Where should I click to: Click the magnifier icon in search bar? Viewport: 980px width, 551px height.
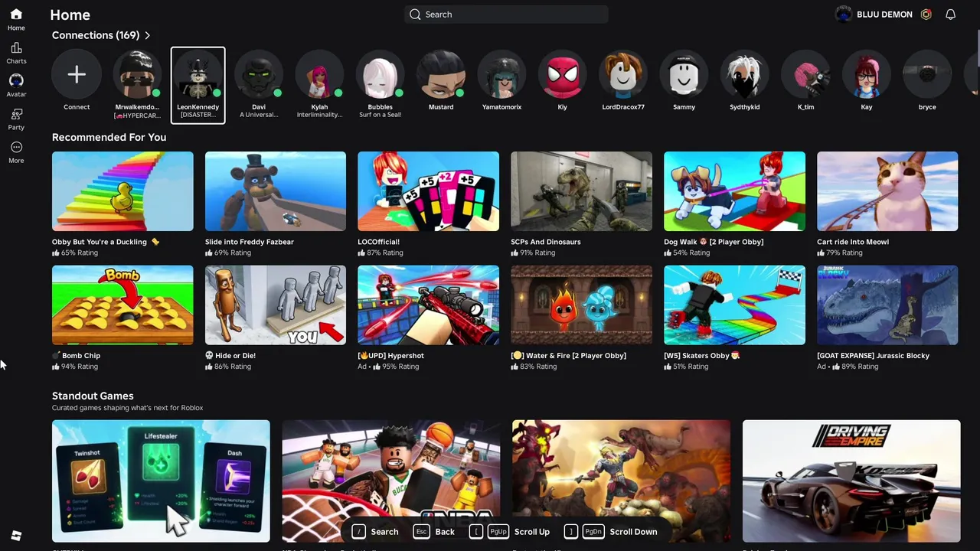415,15
